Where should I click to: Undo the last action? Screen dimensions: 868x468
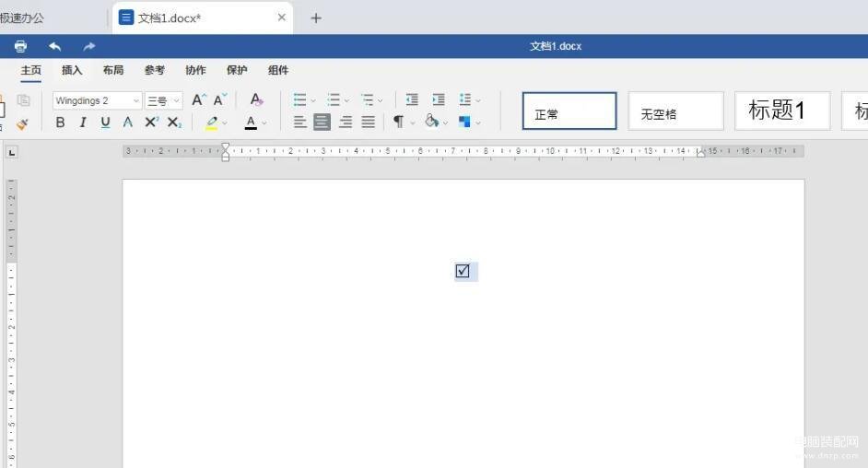coord(54,46)
